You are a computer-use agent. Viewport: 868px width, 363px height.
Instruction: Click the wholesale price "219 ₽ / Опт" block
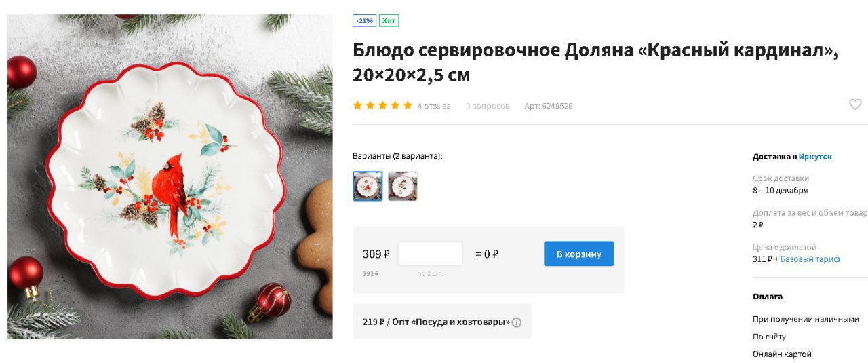[x=442, y=322]
